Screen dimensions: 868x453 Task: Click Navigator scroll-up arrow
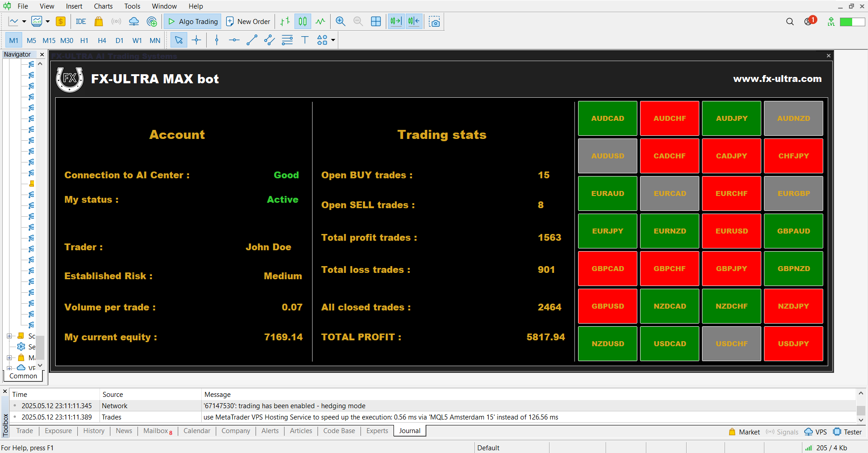pyautogui.click(x=40, y=64)
